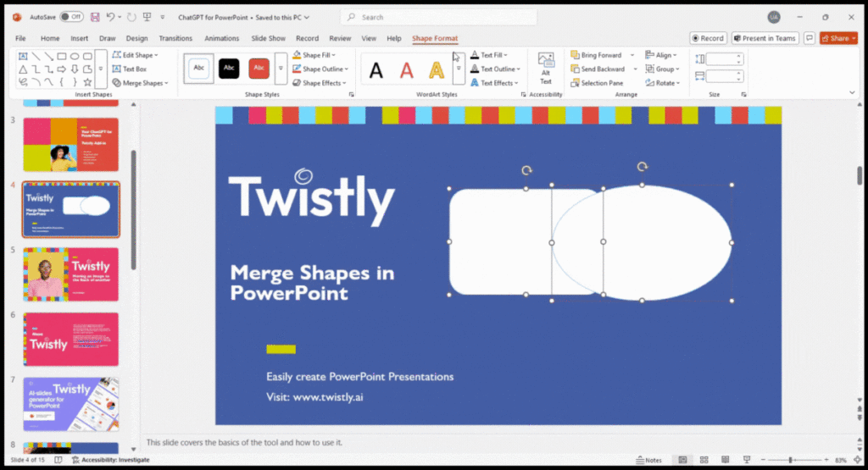Open the Selection Pane
The width and height of the screenshot is (868, 470).
598,83
